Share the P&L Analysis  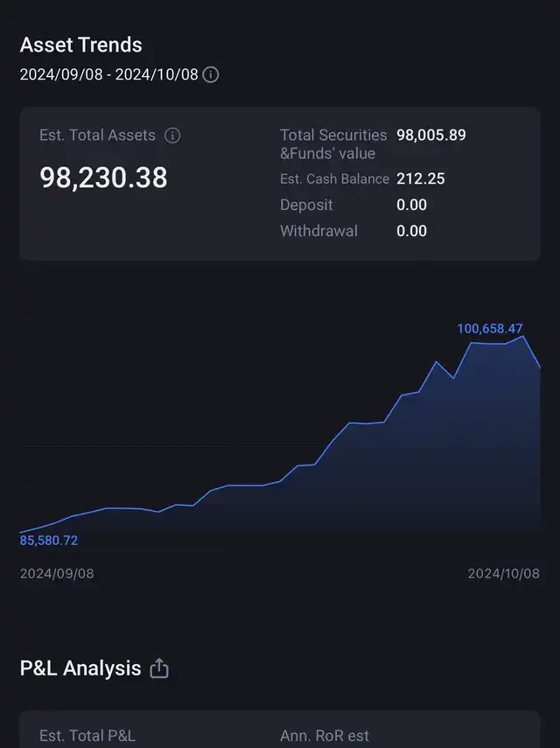pos(158,668)
